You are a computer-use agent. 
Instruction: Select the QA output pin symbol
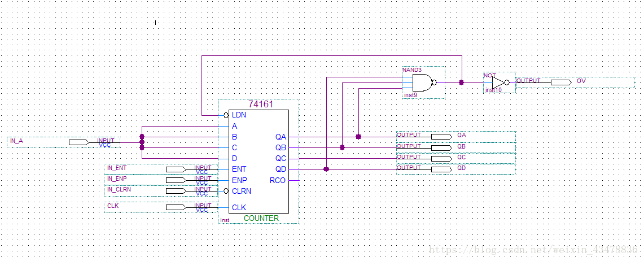tap(441, 137)
